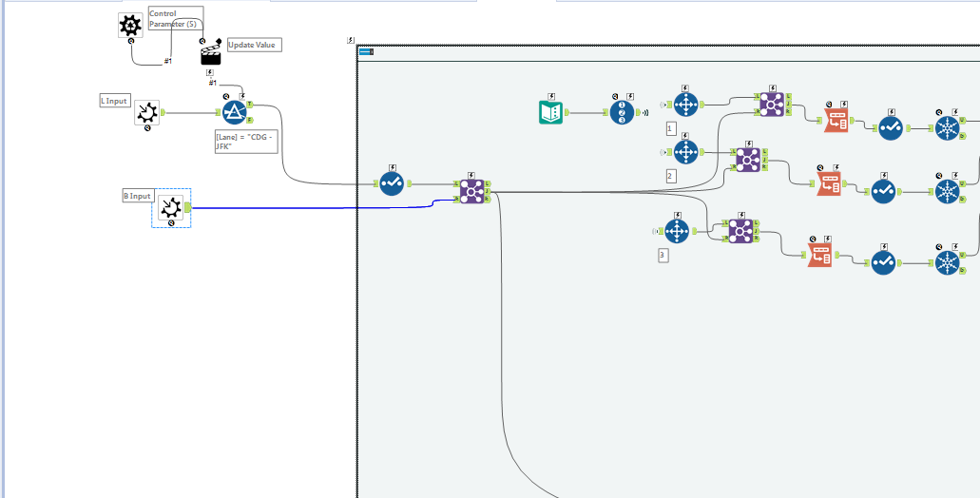The width and height of the screenshot is (980, 498).
Task: Select the top snowflake Unique tool
Action: tap(948, 128)
